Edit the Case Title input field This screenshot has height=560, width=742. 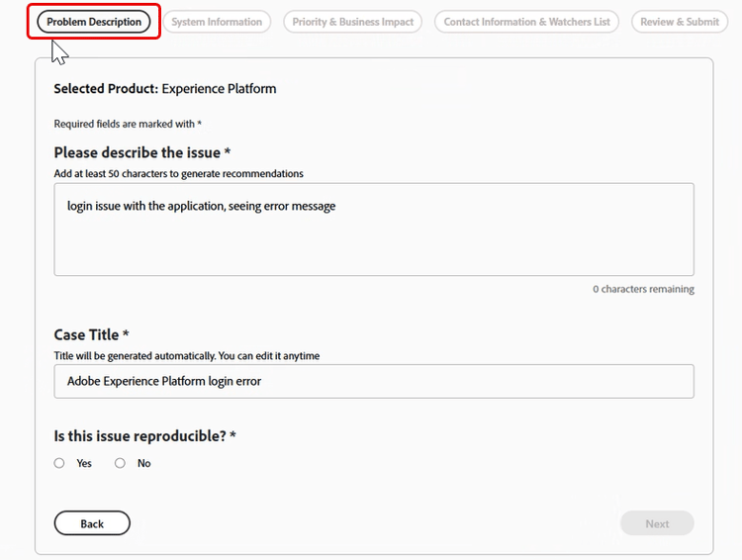[x=374, y=381]
